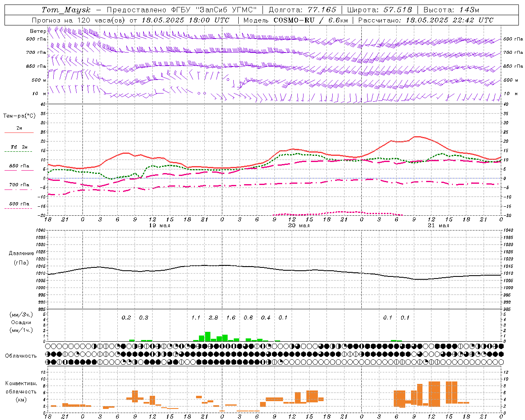Select the forecast start time 18.05.2025 18:00 UTC
The height and width of the screenshot is (420, 525).
tap(185, 20)
